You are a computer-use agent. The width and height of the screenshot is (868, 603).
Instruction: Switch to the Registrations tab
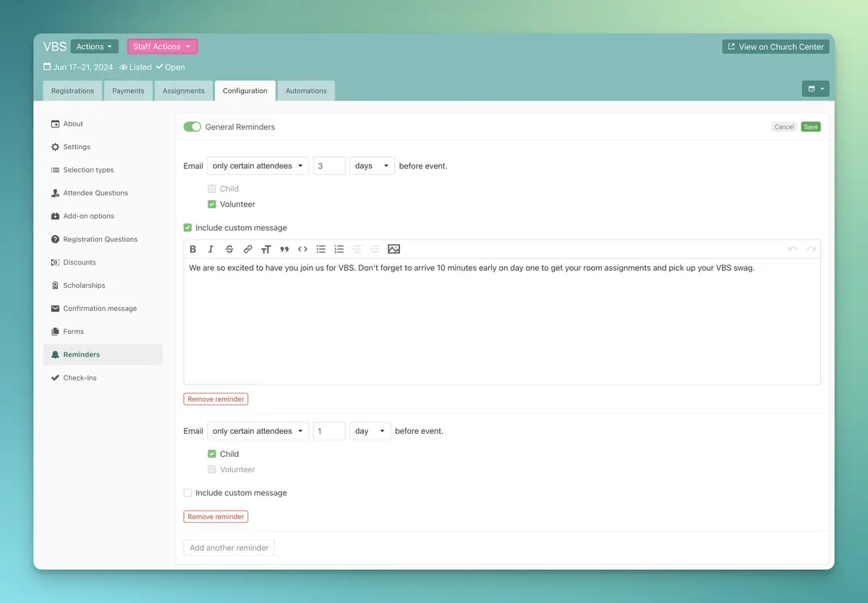(72, 91)
